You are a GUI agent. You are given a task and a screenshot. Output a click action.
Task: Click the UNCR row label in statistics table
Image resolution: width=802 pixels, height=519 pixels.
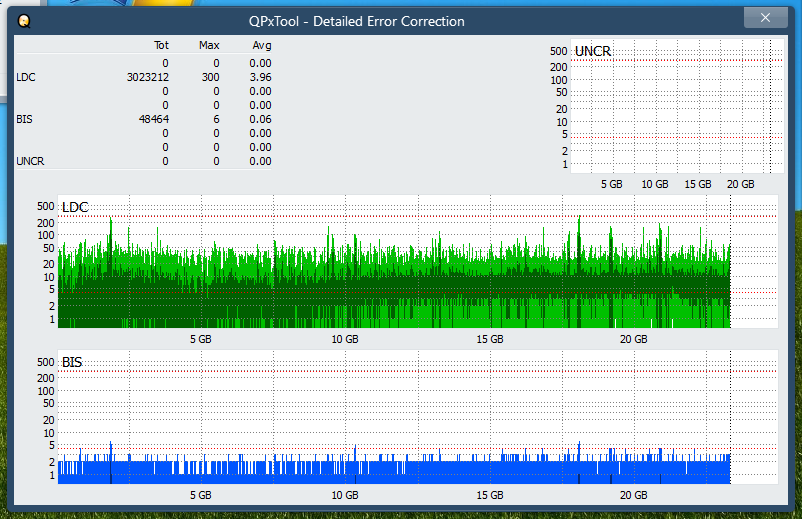pos(29,161)
